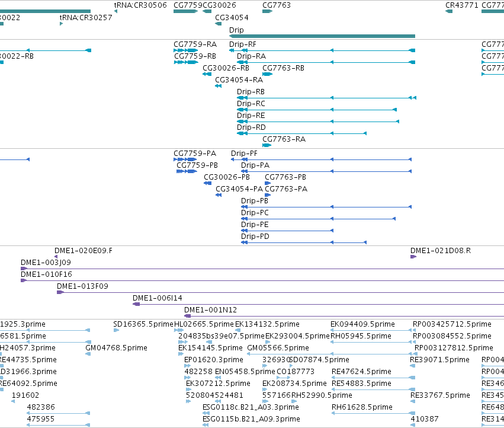This screenshot has width=504, height=428.
Task: Select the CG34054 gene label
Action: 232,17
